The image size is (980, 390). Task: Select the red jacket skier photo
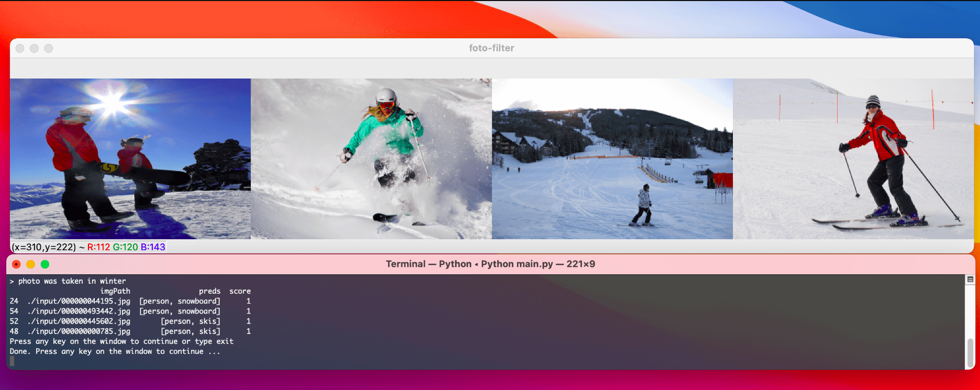[853, 159]
